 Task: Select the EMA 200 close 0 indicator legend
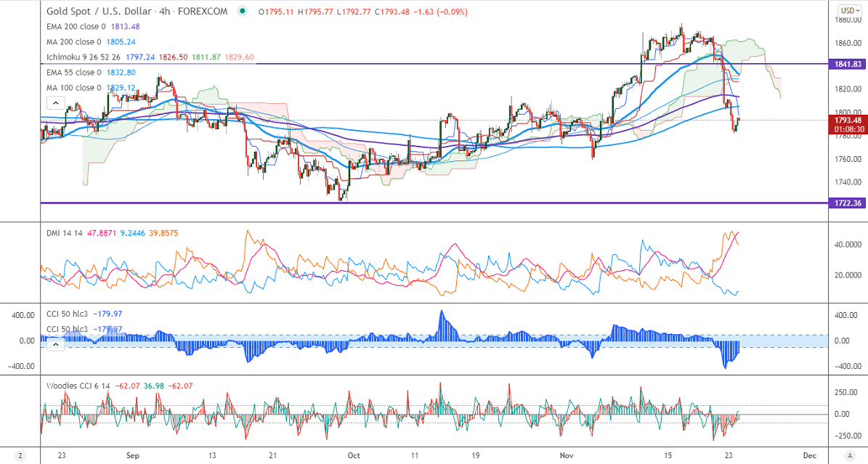(76, 27)
